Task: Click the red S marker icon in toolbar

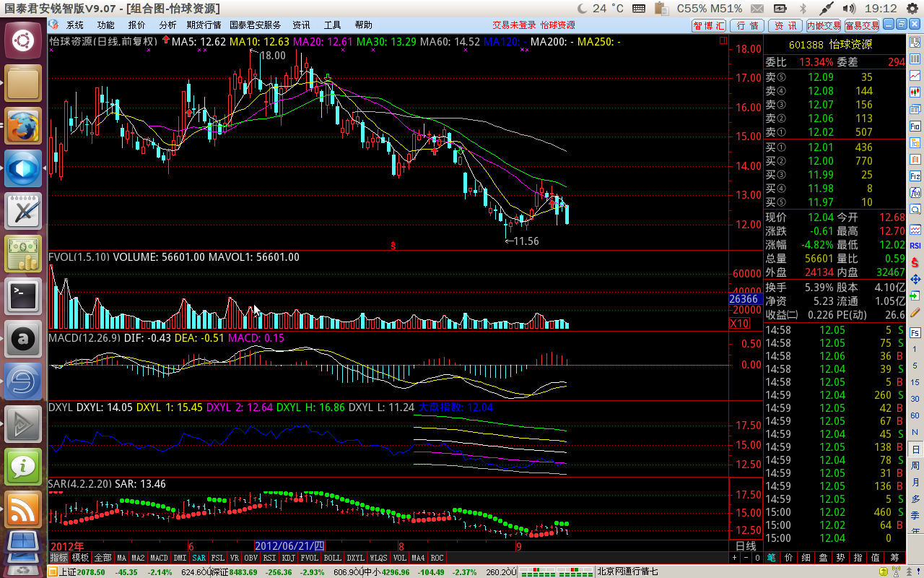Action: pos(915,262)
